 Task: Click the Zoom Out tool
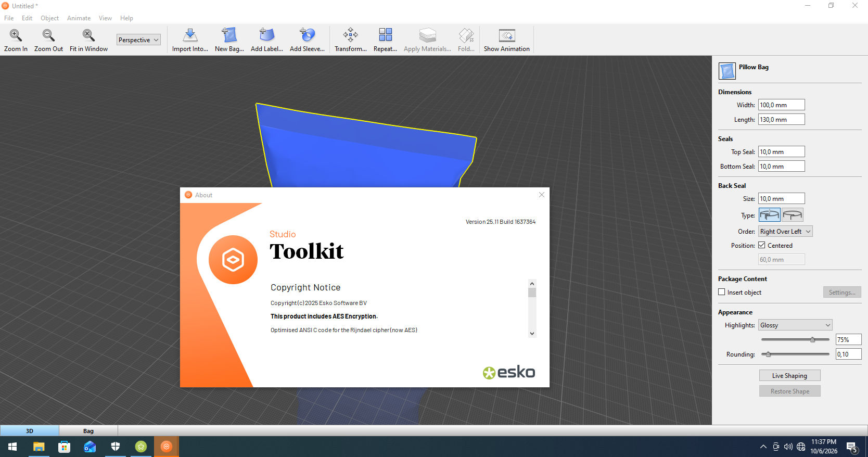[48, 41]
